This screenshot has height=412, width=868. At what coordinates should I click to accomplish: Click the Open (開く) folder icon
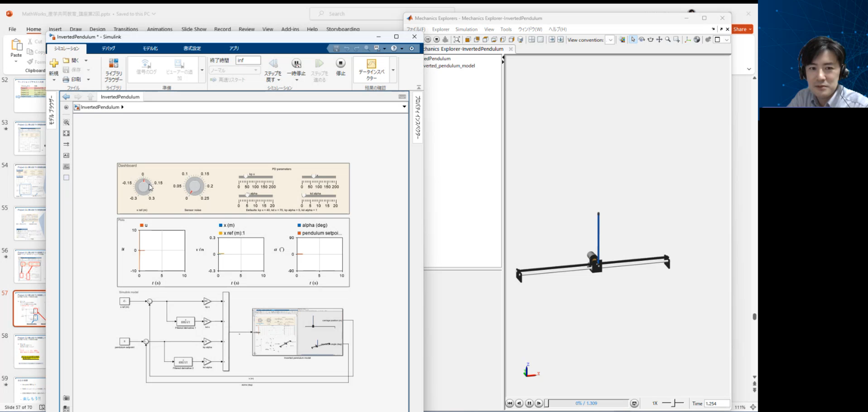(66, 60)
